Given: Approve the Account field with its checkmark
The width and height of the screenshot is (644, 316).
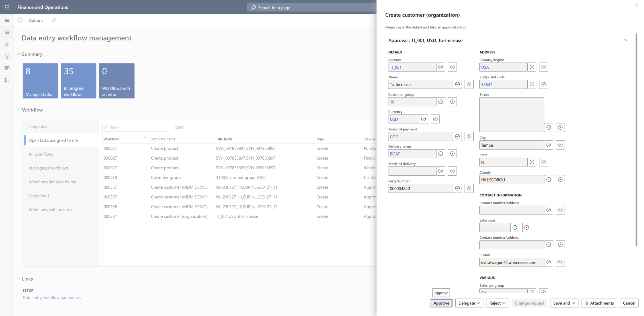Looking at the screenshot, I should click(x=440, y=67).
